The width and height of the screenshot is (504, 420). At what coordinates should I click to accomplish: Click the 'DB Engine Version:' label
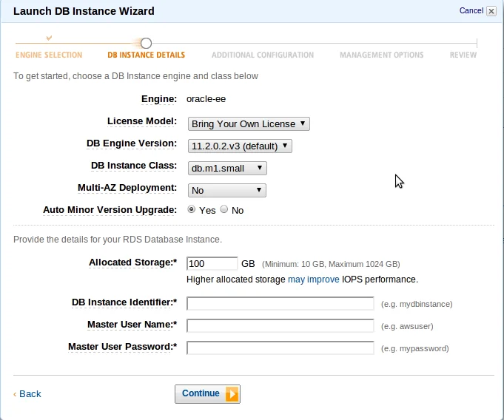132,143
